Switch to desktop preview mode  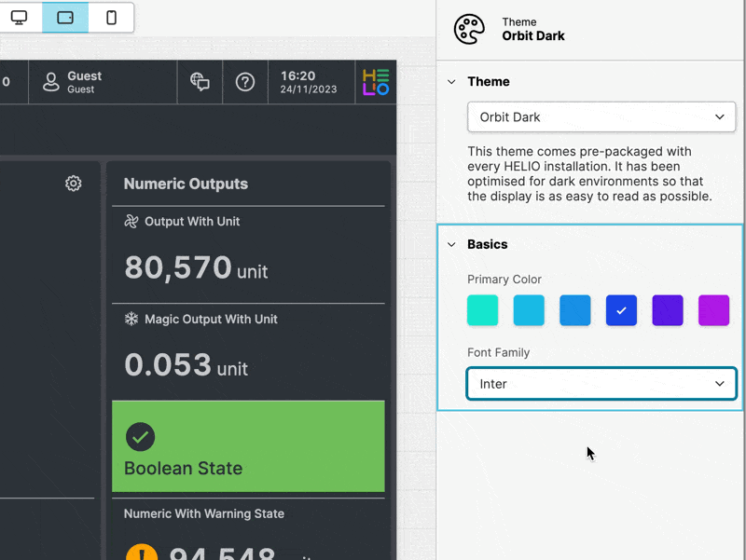coord(19,18)
